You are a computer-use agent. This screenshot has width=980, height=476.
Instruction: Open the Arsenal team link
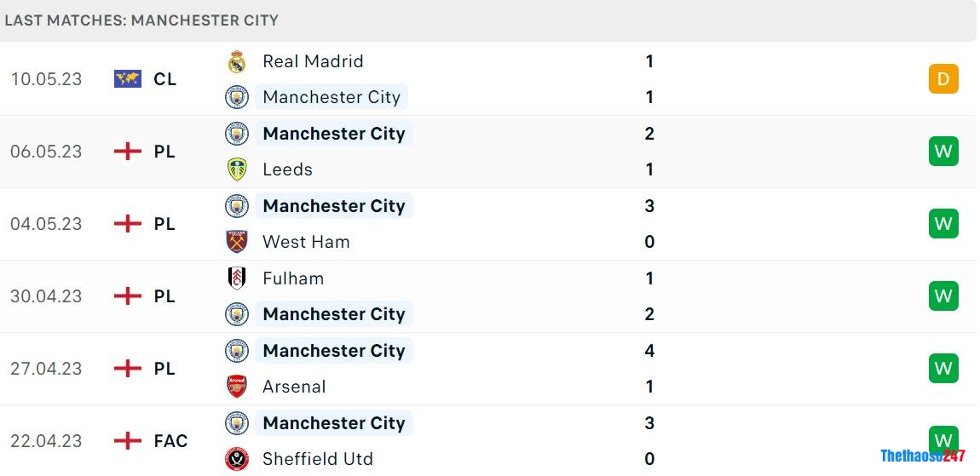(x=294, y=387)
